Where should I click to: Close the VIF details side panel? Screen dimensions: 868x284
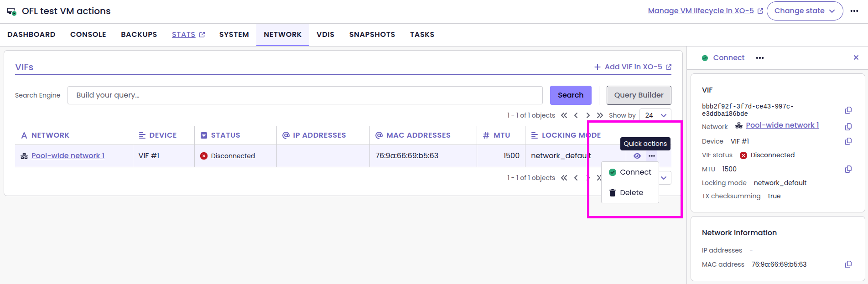coord(856,57)
